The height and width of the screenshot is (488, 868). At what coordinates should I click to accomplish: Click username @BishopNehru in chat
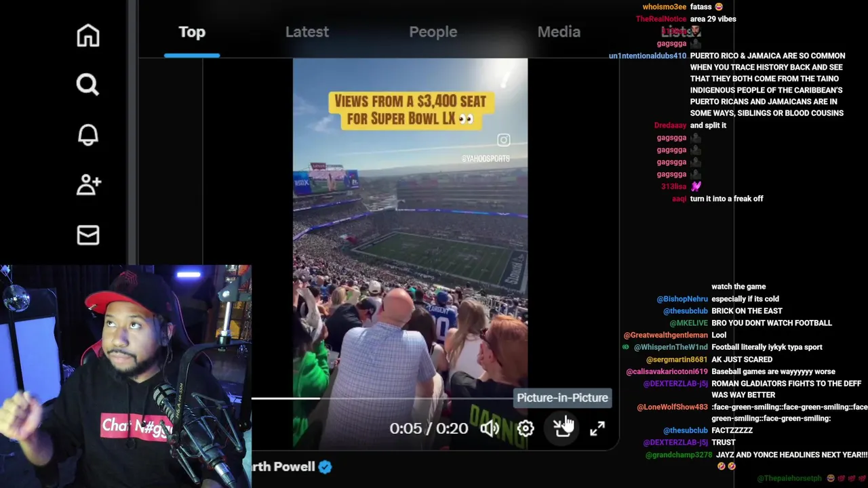(x=682, y=299)
